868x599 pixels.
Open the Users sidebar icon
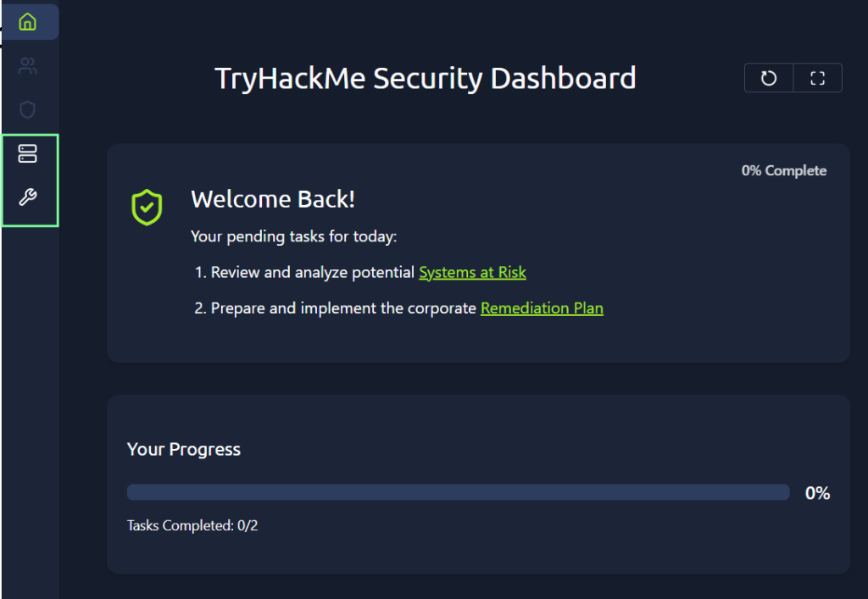click(28, 66)
